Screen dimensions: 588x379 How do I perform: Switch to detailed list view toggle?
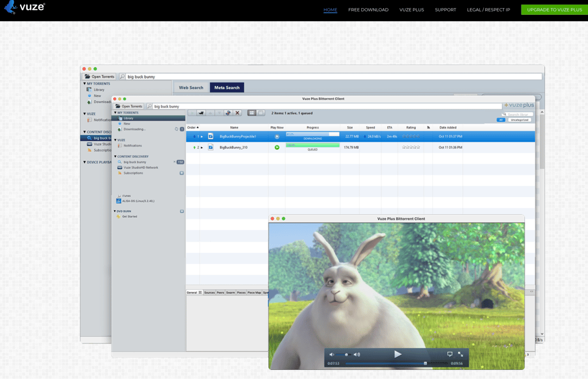252,113
